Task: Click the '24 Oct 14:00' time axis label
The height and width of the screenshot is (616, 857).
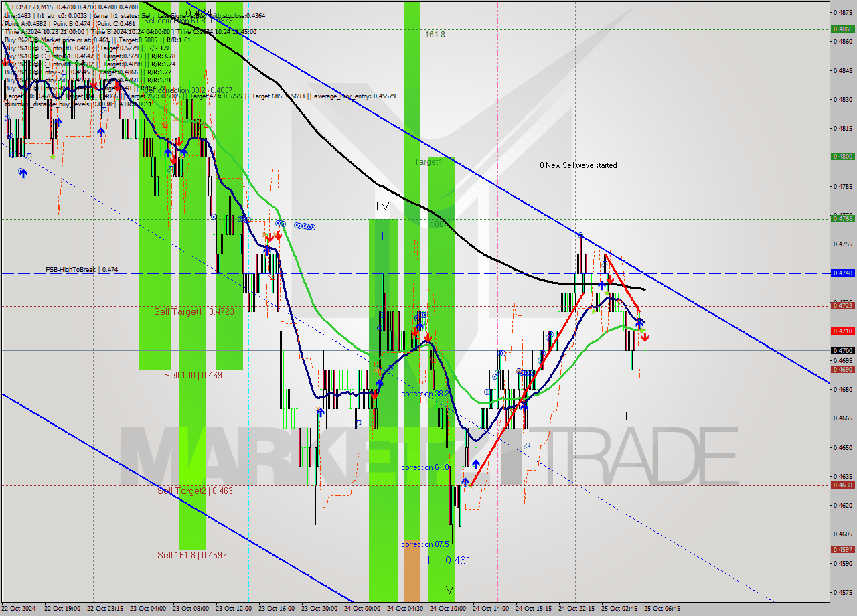Action: pos(491,609)
